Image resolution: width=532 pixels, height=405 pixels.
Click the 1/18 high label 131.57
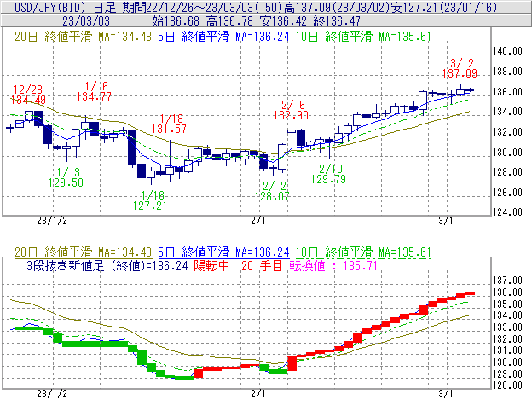(169, 129)
